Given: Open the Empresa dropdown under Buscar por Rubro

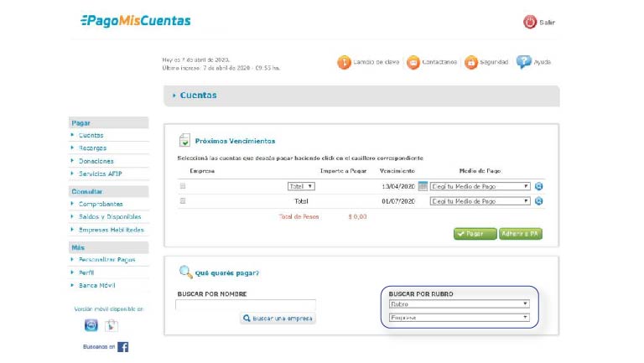Looking at the screenshot, I should (459, 318).
